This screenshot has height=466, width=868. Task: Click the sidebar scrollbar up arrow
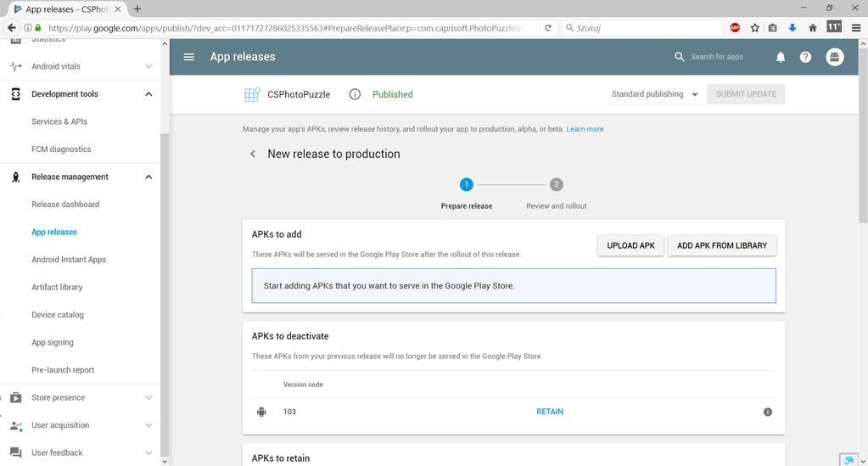point(165,44)
